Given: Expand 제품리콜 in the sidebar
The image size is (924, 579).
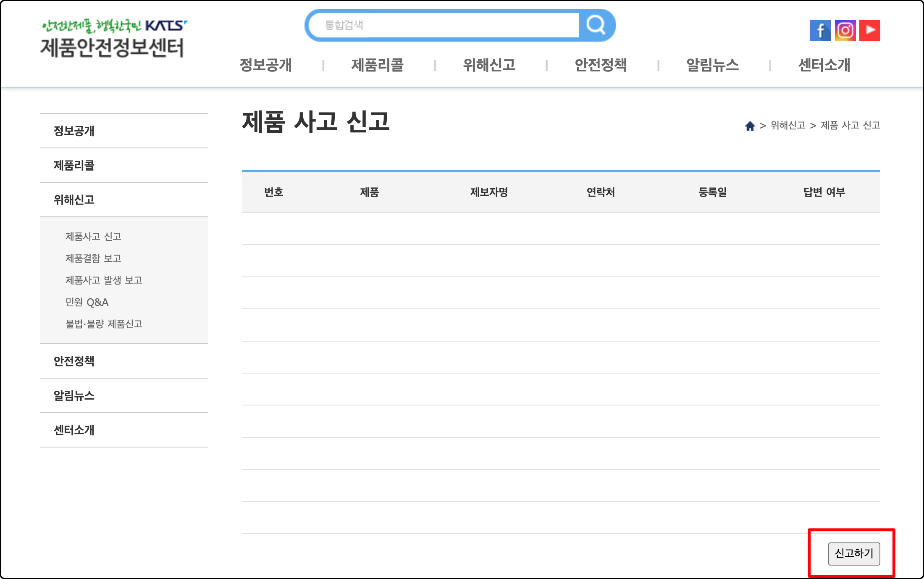Looking at the screenshot, I should pyautogui.click(x=124, y=165).
